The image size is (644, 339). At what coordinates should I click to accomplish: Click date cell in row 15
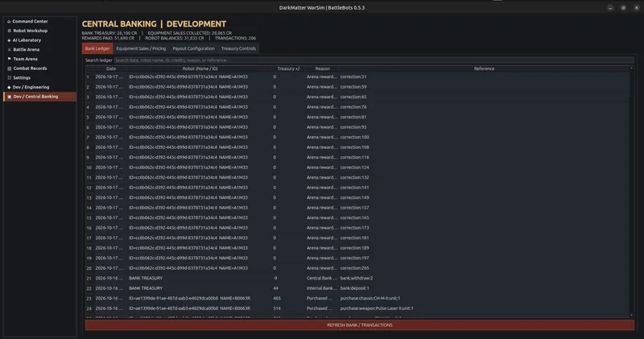pos(109,217)
